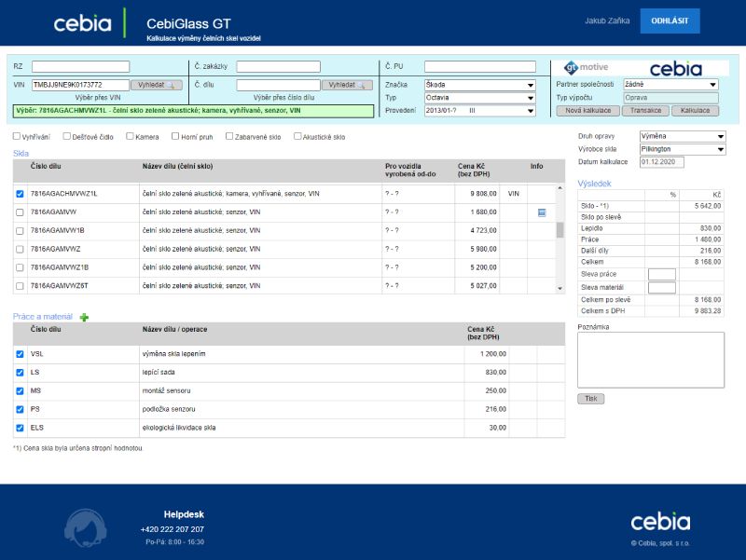
Task: Click the helpdesk phone number +420 222 207 207
Action: (173, 529)
